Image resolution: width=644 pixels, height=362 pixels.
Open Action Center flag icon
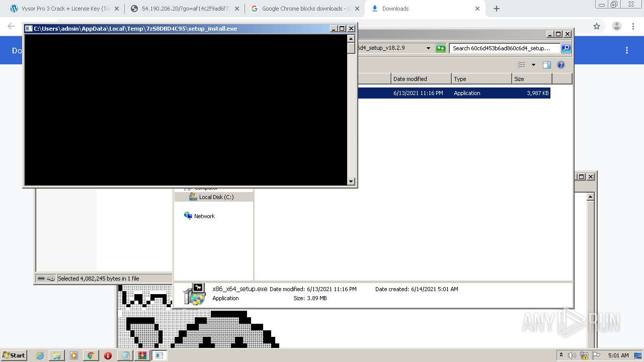coord(596,355)
